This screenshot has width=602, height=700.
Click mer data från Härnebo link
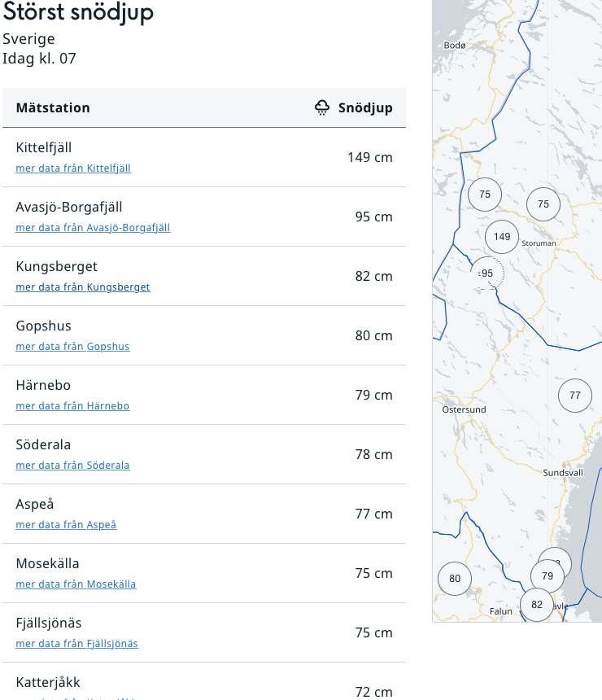(72, 406)
